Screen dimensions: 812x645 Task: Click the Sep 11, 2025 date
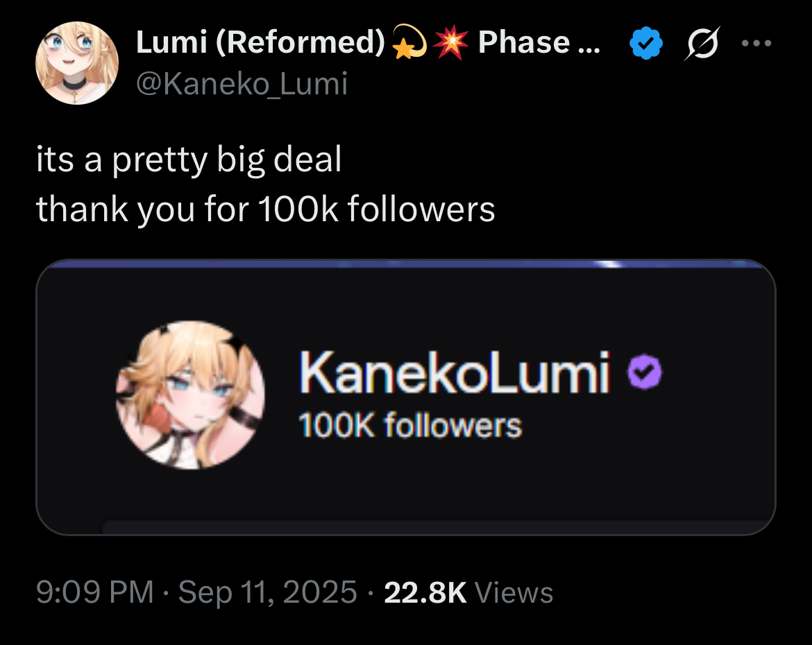pos(268,592)
